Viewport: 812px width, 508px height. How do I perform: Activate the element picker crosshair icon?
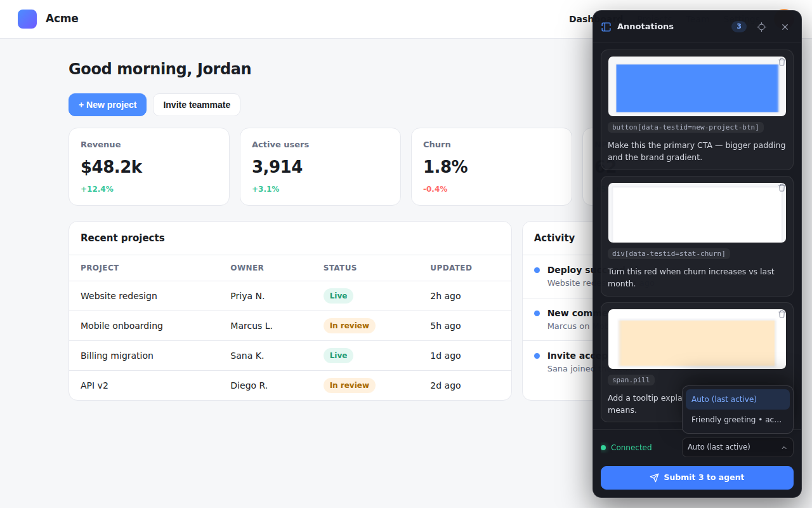tap(762, 27)
